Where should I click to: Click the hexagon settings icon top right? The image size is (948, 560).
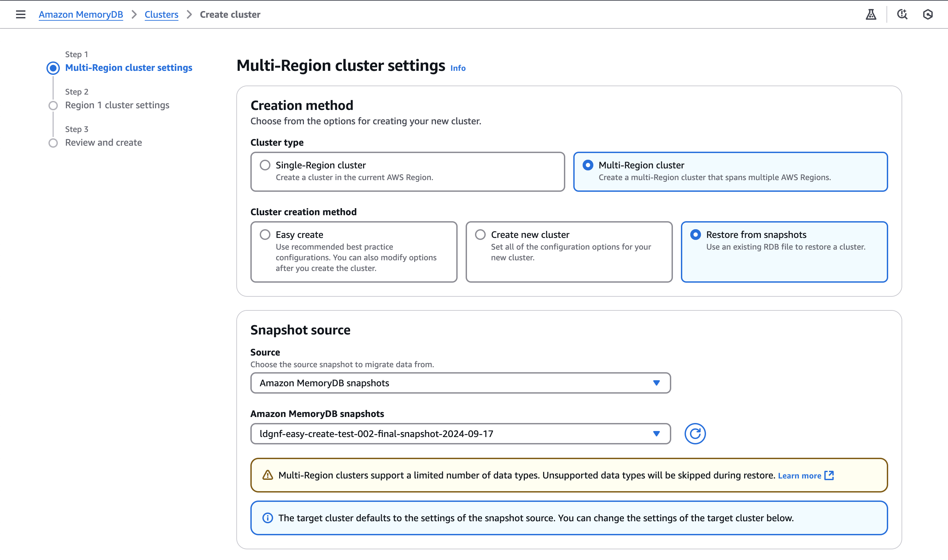coord(928,14)
